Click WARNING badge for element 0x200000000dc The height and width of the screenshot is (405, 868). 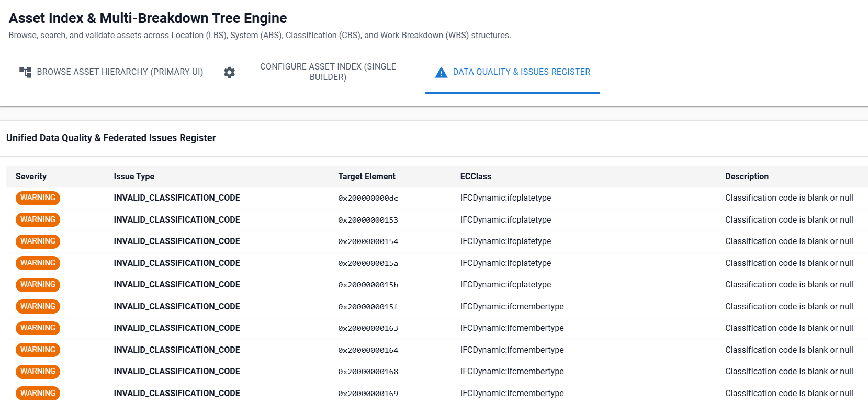[x=38, y=198]
